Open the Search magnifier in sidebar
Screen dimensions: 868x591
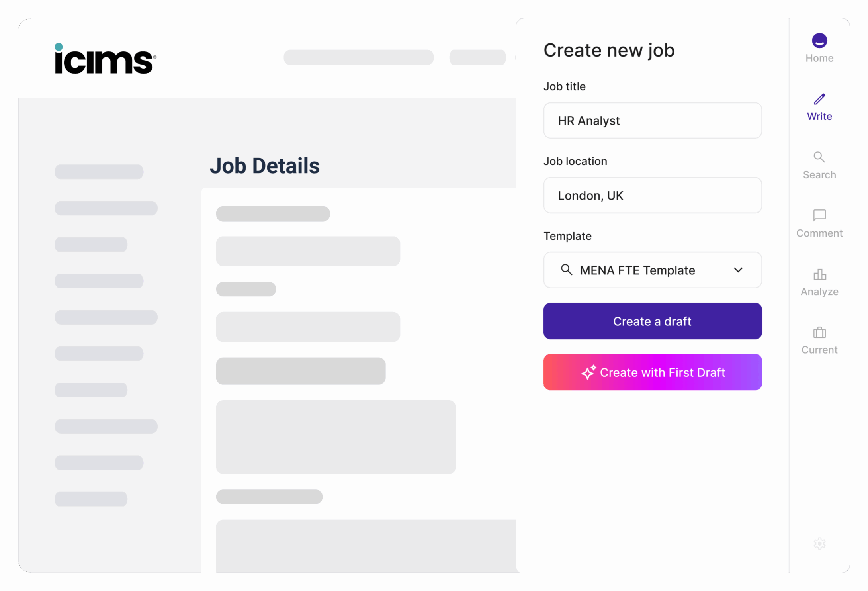[x=819, y=157]
